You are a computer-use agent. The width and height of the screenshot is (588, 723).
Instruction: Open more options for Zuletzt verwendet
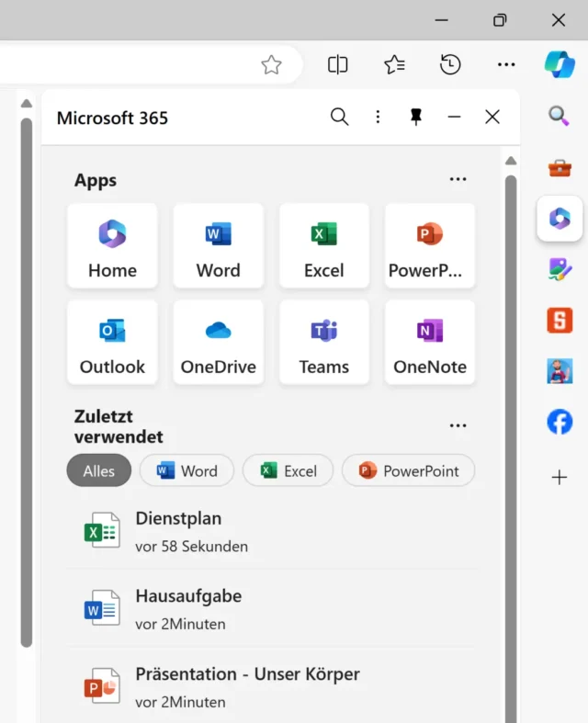click(458, 426)
